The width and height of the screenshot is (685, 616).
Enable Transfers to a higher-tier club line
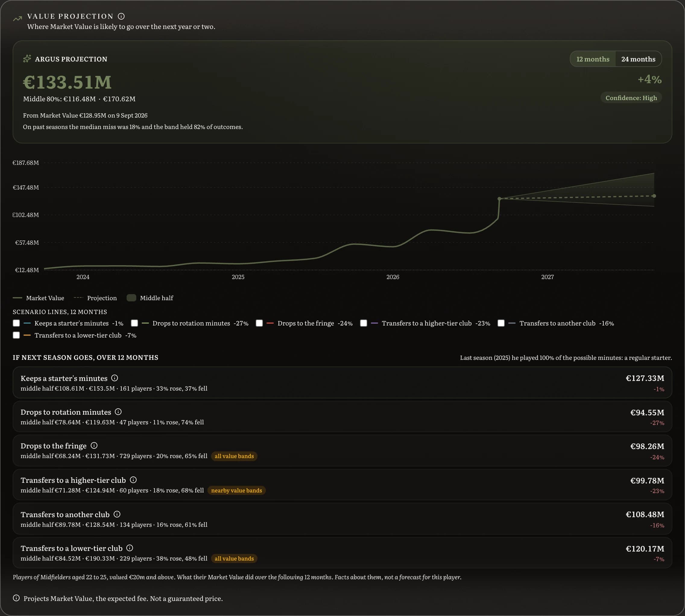(364, 323)
